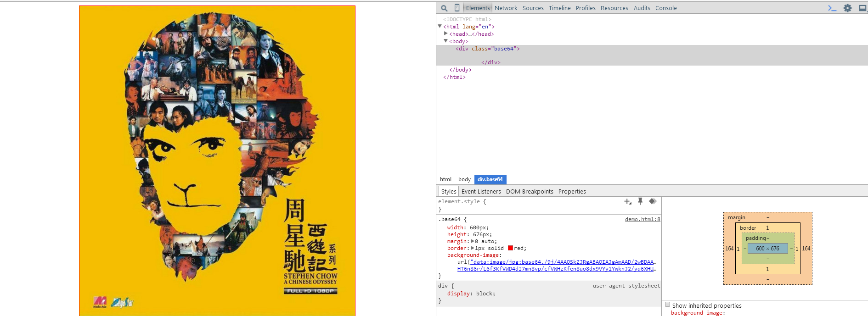The height and width of the screenshot is (316, 868).
Task: Click the bottom border value 1
Action: tap(767, 269)
